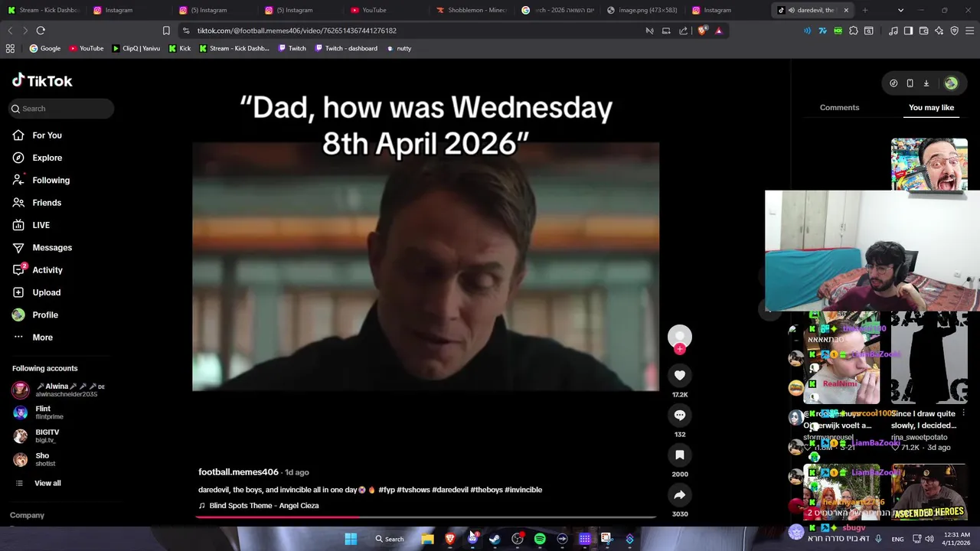Reload the page
Screen dimensions: 980x551
[41, 31]
